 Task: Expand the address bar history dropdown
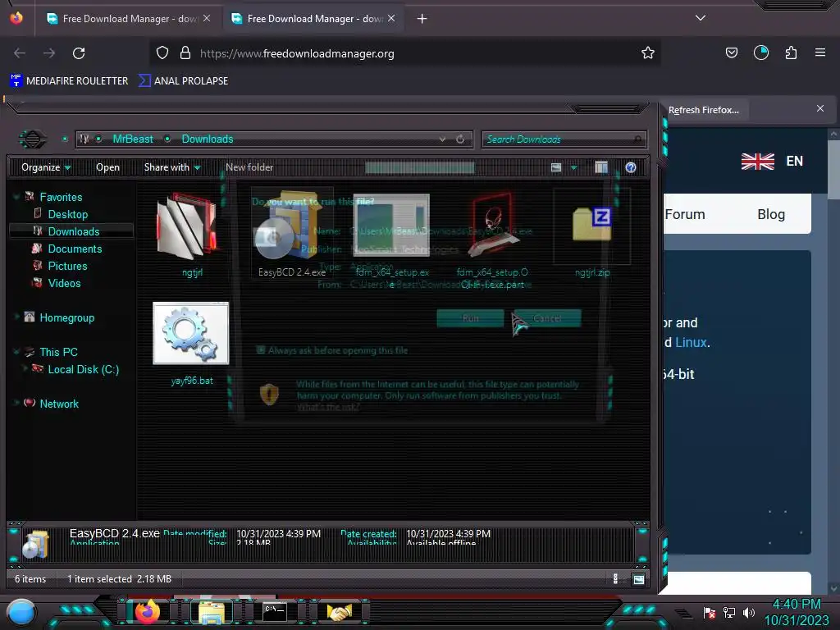442,139
